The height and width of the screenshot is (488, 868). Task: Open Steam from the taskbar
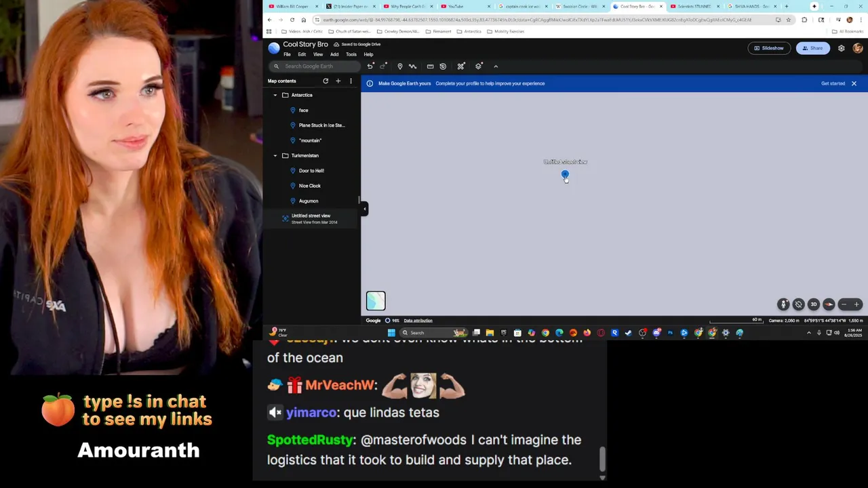coord(628,333)
